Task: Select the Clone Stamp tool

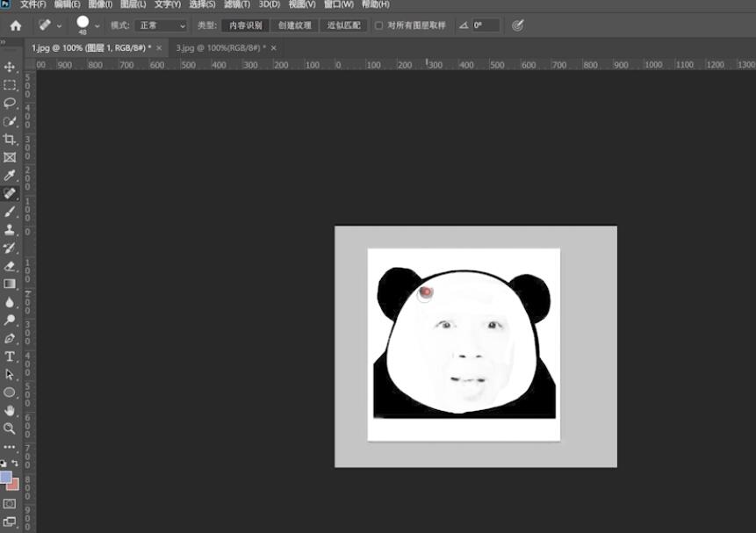Action: point(9,229)
